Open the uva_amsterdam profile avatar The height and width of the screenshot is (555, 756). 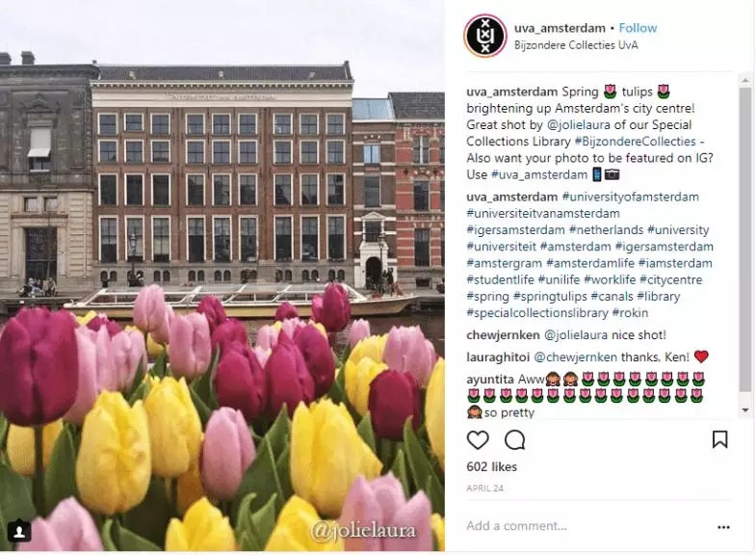[x=485, y=37]
